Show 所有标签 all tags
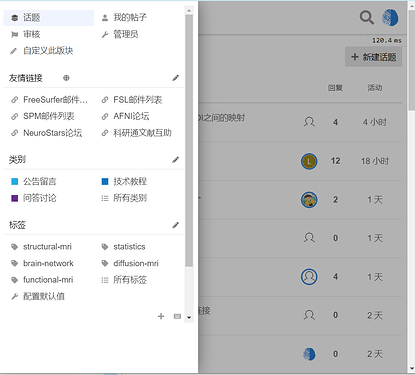Viewport: 415px width, 375px height. pyautogui.click(x=124, y=280)
